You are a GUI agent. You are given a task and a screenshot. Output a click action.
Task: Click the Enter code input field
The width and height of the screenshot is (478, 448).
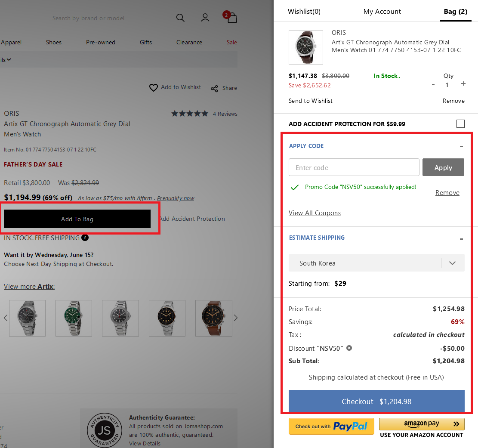[354, 167]
